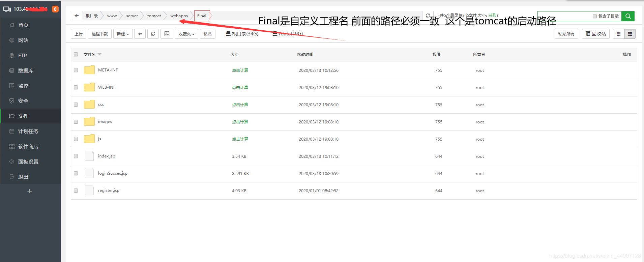This screenshot has height=262, width=644.
Task: Go to webapps breadcrumb
Action: click(179, 16)
